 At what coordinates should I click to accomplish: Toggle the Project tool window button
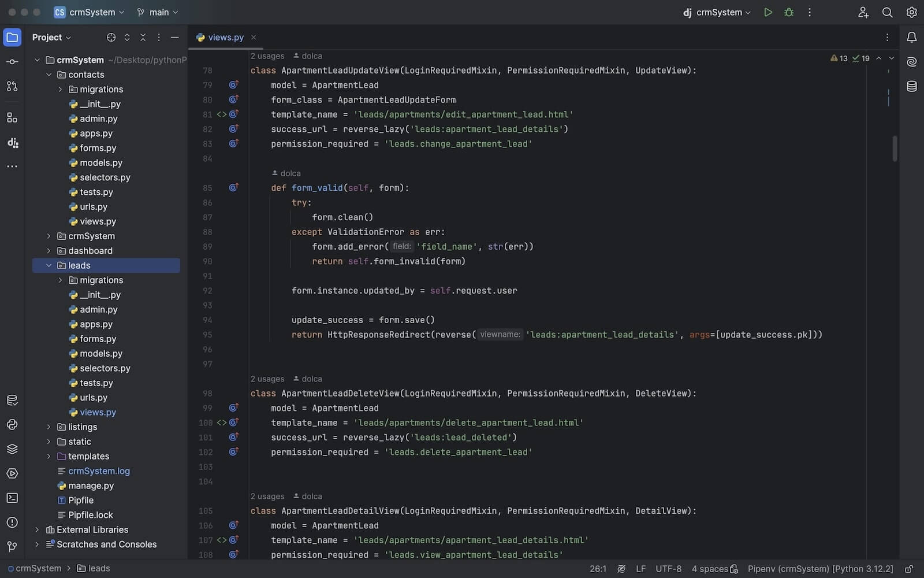click(x=12, y=38)
